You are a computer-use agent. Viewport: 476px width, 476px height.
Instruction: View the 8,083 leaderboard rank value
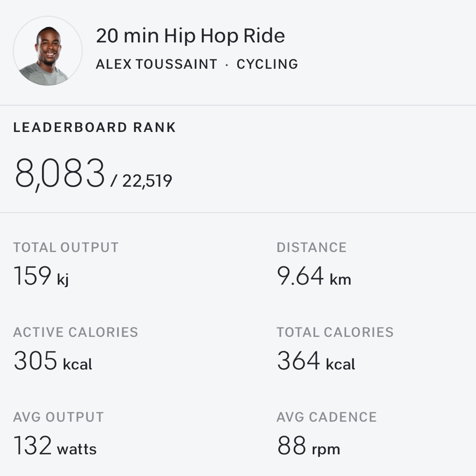tap(59, 174)
